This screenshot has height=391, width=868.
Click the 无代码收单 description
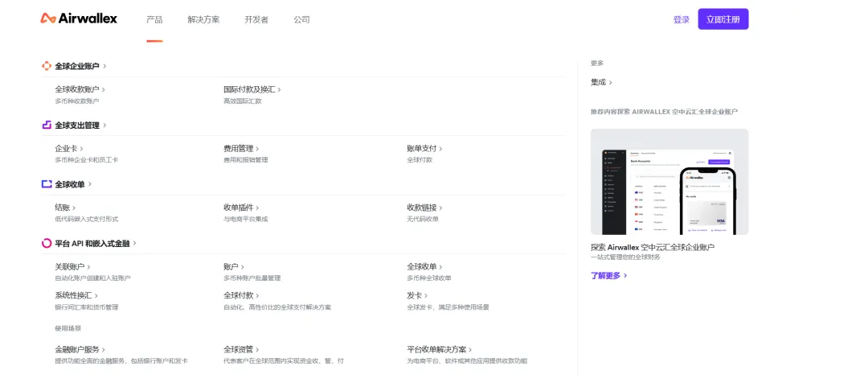pyautogui.click(x=423, y=220)
